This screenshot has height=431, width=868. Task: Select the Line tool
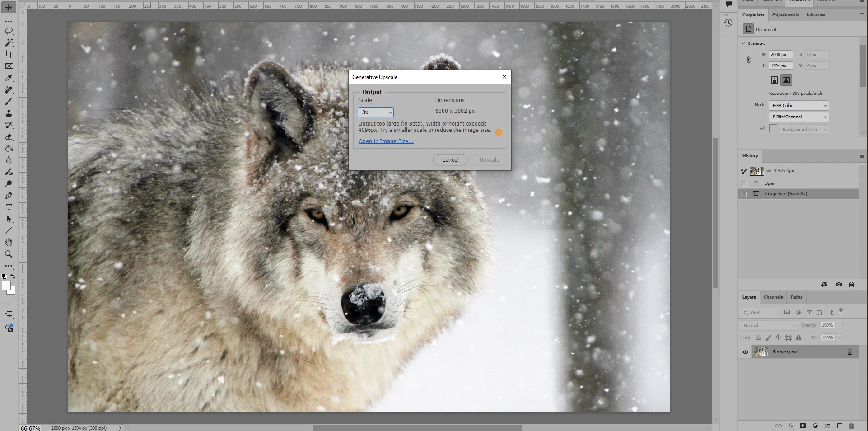[x=9, y=231]
